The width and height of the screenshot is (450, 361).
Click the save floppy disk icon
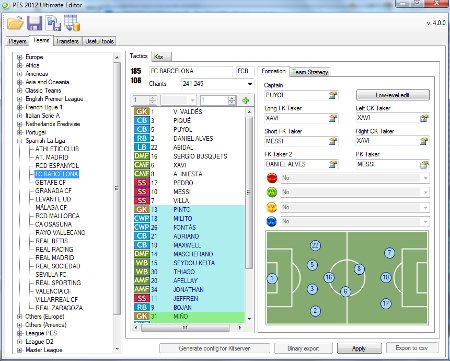(34, 24)
